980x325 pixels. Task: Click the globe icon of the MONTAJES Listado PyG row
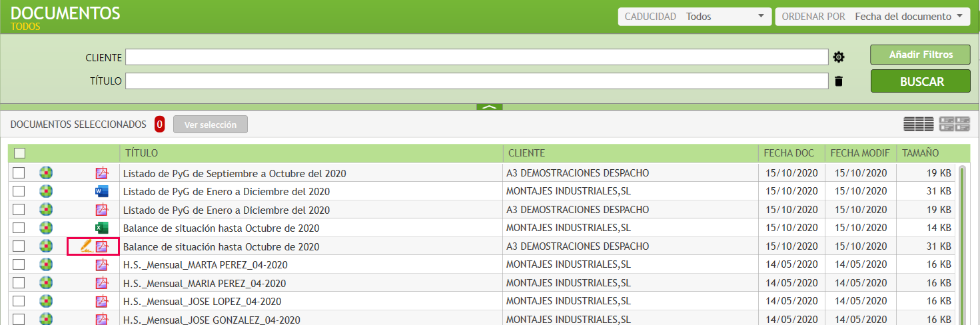pyautogui.click(x=46, y=192)
